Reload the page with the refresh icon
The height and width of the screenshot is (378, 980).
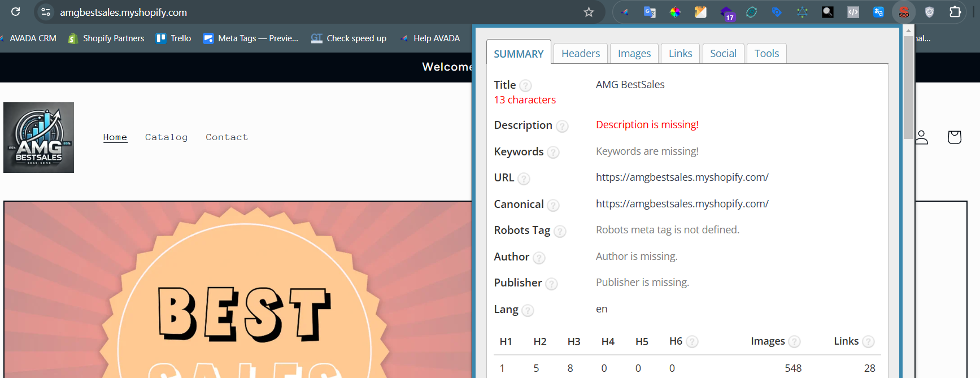[16, 12]
